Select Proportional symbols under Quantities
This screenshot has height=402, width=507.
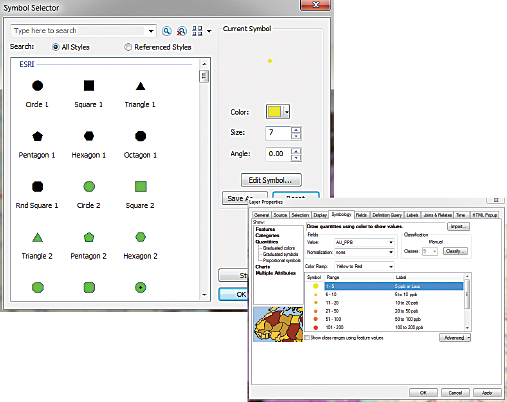tap(282, 260)
